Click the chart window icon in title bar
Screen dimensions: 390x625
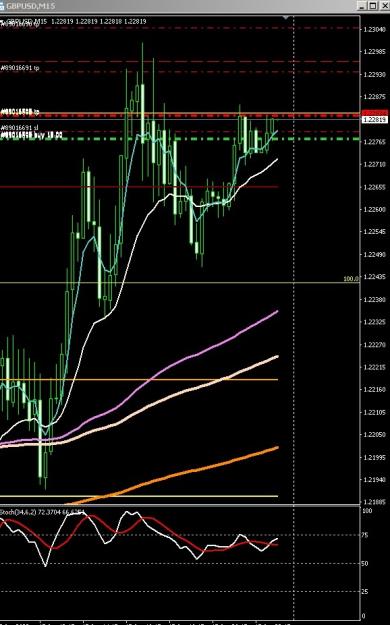pyautogui.click(x=2, y=6)
